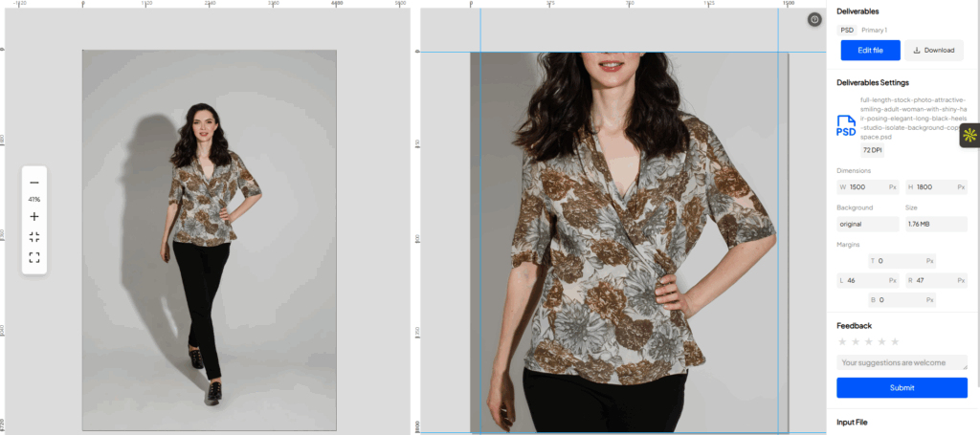Click the Size field showing 1.76 MB

click(936, 224)
